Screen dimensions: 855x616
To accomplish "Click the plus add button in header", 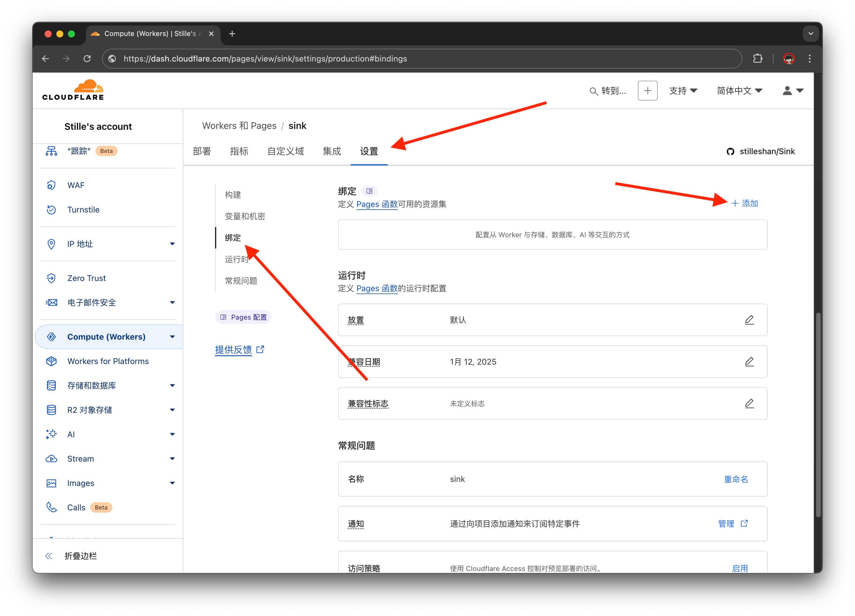I will (x=647, y=91).
